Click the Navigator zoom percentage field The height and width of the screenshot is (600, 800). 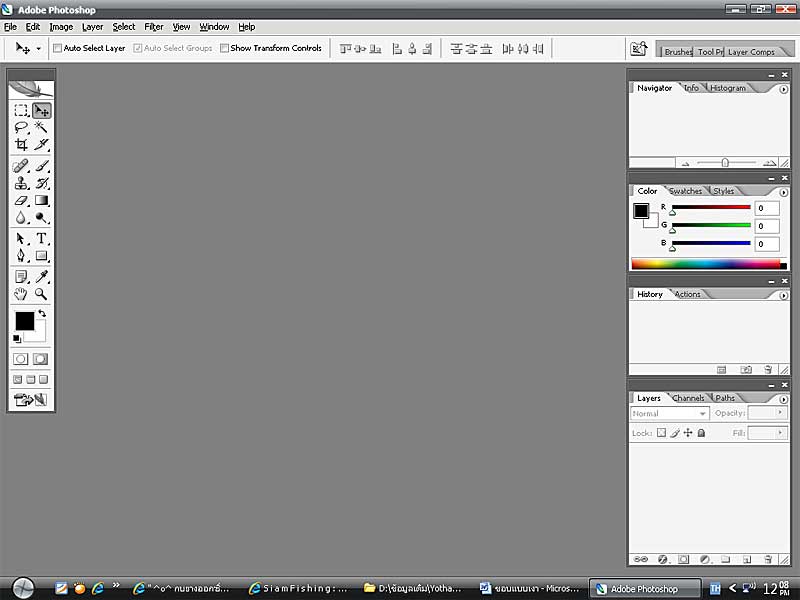(652, 163)
